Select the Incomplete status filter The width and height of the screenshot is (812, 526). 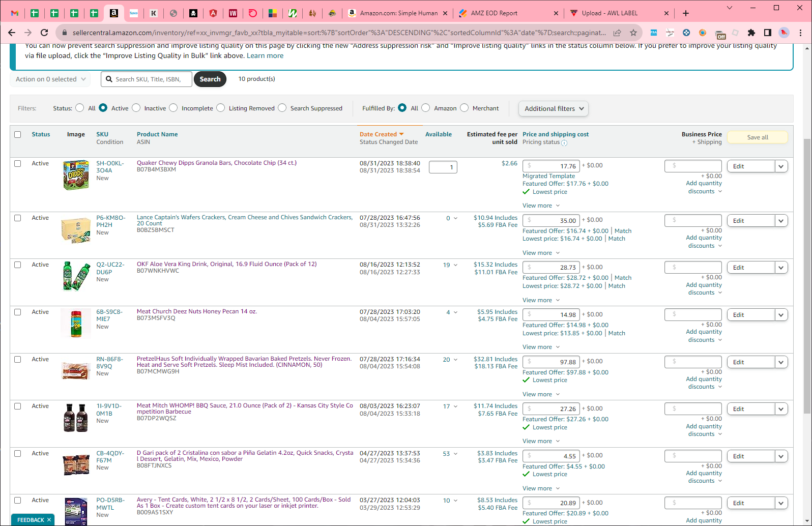tap(173, 108)
